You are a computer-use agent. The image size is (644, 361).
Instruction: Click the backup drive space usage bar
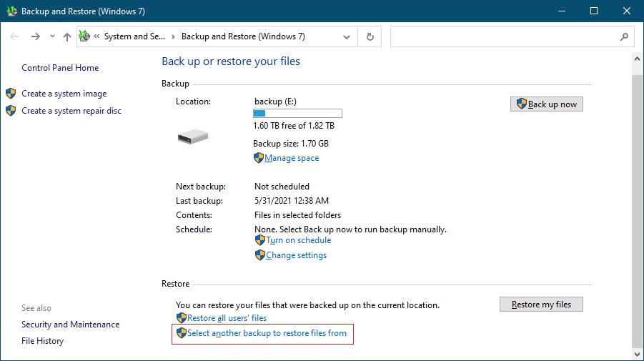coord(297,114)
